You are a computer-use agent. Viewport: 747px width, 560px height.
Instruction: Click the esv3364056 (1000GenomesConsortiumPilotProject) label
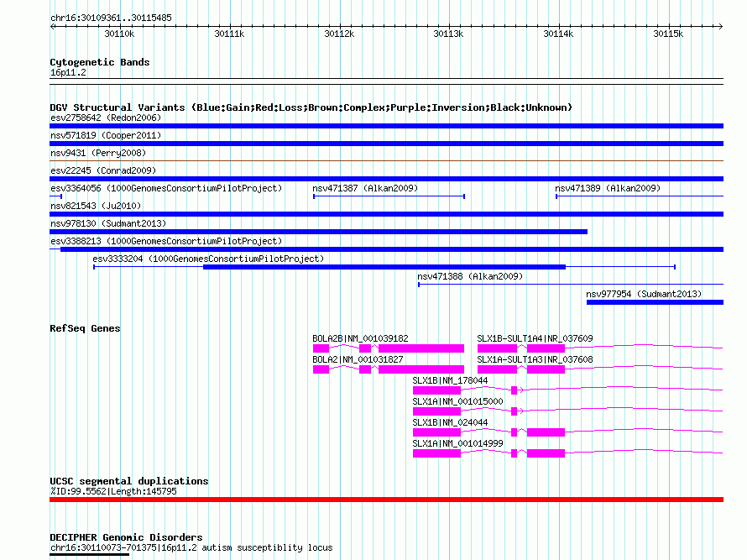click(166, 189)
